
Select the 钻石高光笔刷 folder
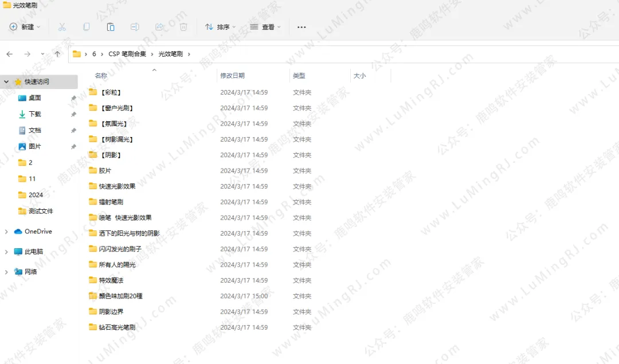117,327
